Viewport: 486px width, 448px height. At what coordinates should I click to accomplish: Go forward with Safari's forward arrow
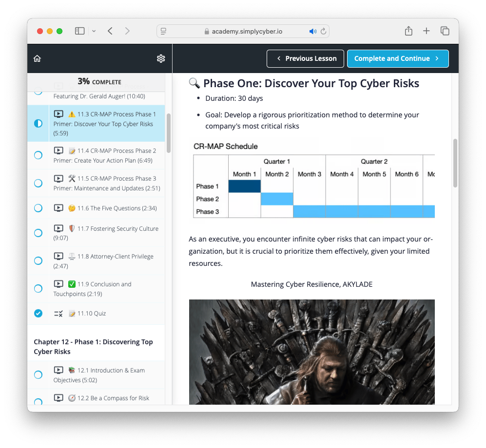pos(127,31)
